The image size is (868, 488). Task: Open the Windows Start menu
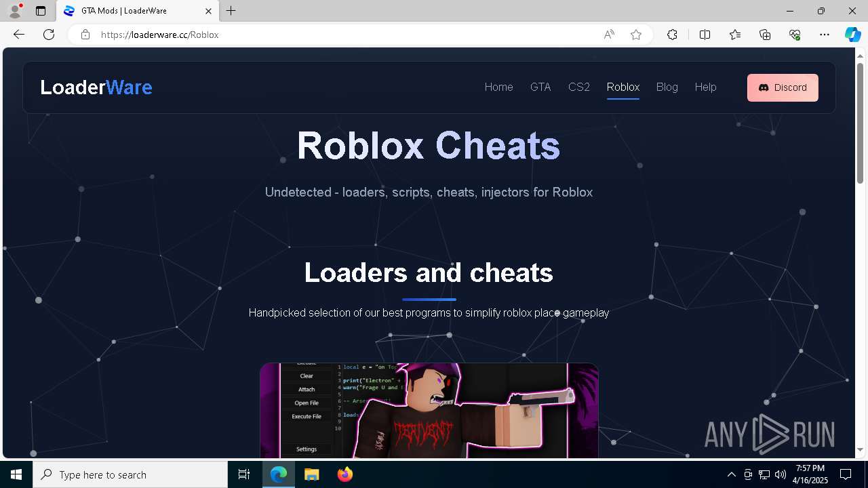pyautogui.click(x=16, y=474)
